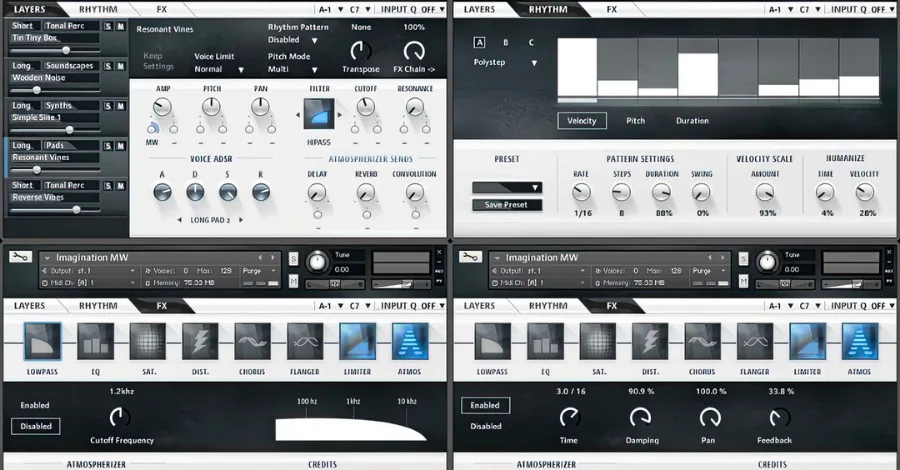The height and width of the screenshot is (470, 900).
Task: Open the Voice Limit Normal dropdown
Action: (219, 69)
